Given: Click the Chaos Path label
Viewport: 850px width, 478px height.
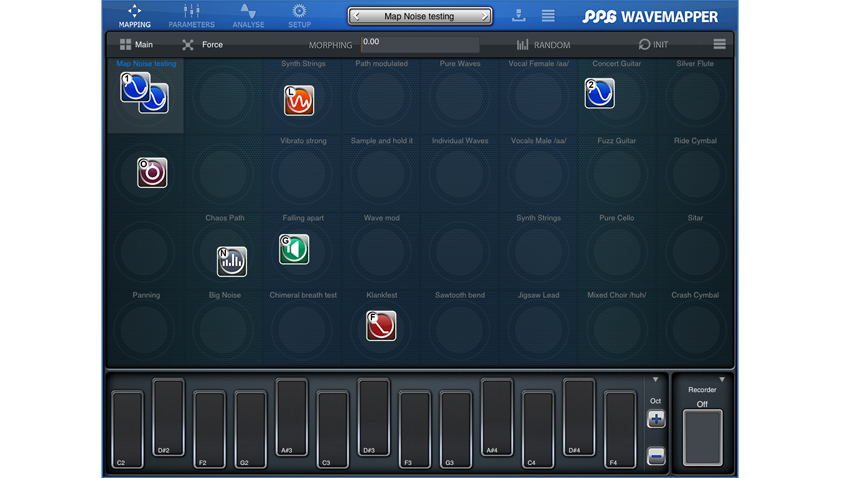Looking at the screenshot, I should [224, 218].
